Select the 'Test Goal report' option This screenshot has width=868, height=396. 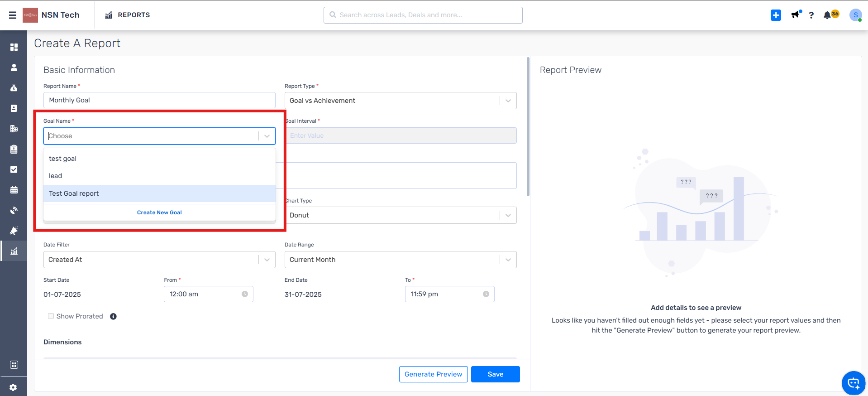[x=159, y=193]
